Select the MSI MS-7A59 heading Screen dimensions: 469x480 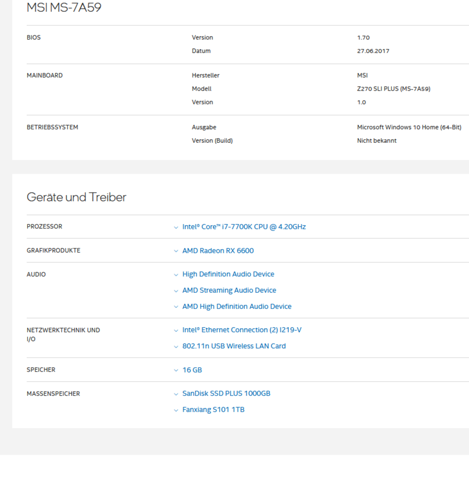point(64,7)
